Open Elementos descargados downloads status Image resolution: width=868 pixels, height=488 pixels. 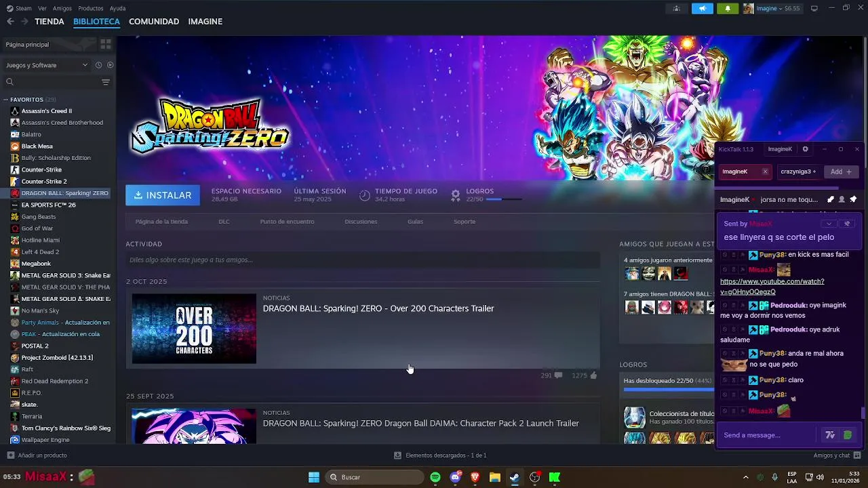click(x=439, y=455)
